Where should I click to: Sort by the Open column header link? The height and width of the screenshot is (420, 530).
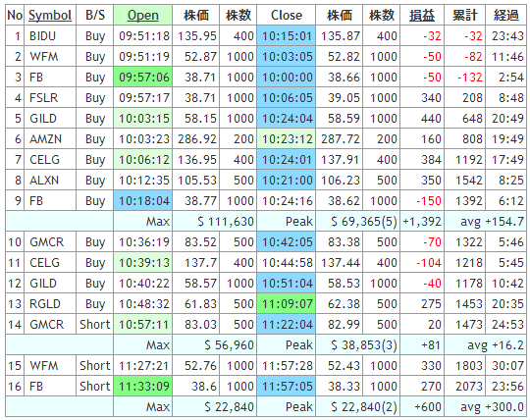click(143, 15)
